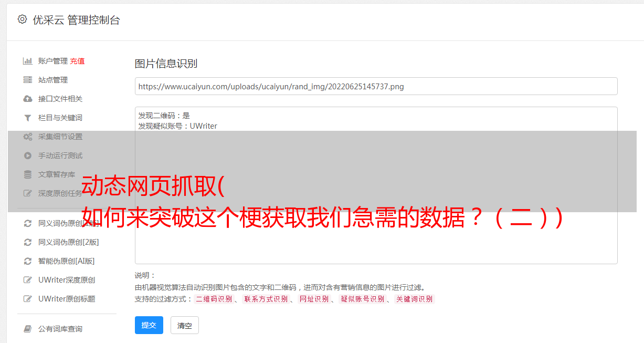Open 站点管理 in the sidebar

click(53, 80)
